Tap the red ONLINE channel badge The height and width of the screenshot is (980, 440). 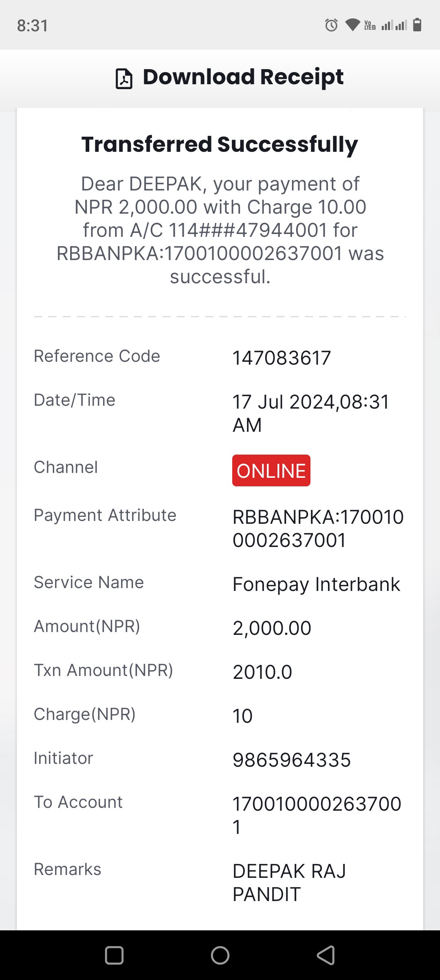pos(271,470)
